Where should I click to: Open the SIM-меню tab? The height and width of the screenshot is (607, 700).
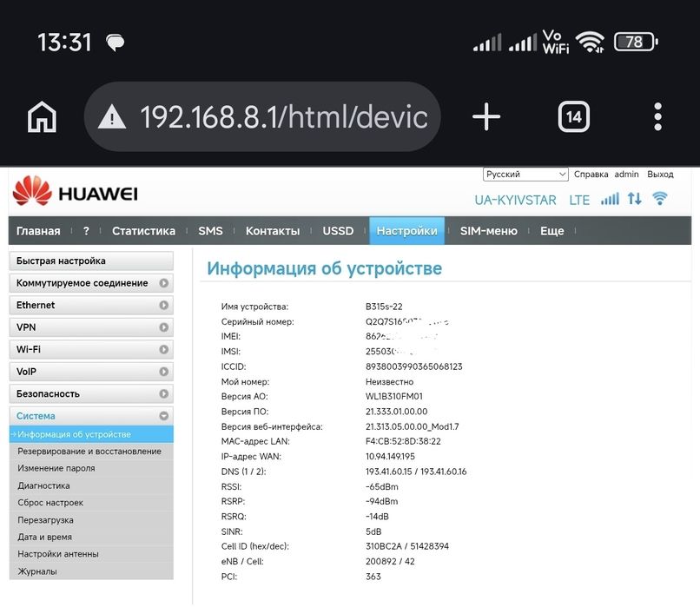pyautogui.click(x=489, y=231)
